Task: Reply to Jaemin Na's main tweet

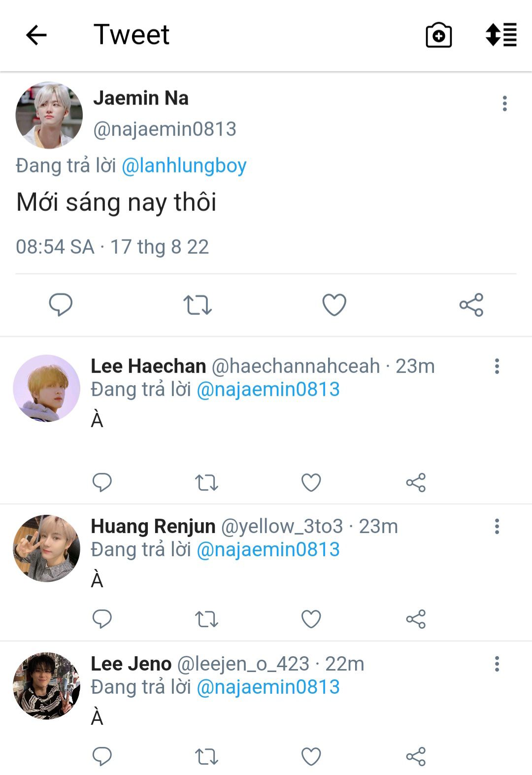Action: pos(61,304)
